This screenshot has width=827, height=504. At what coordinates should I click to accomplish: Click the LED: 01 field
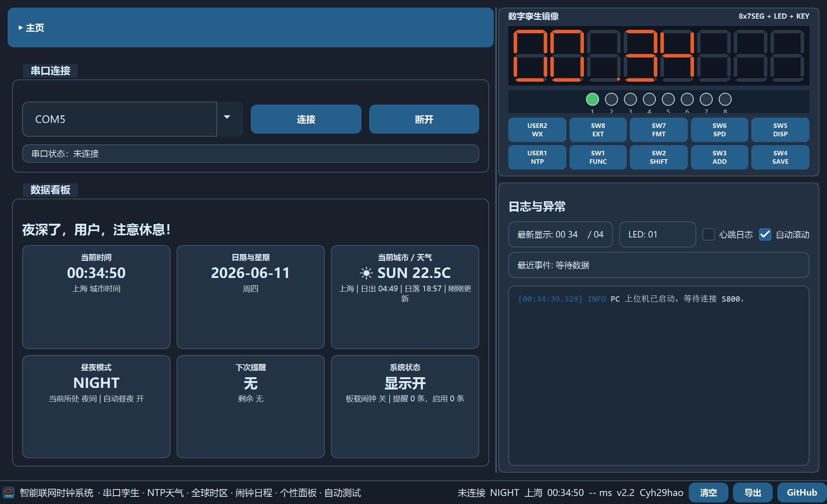click(x=658, y=234)
